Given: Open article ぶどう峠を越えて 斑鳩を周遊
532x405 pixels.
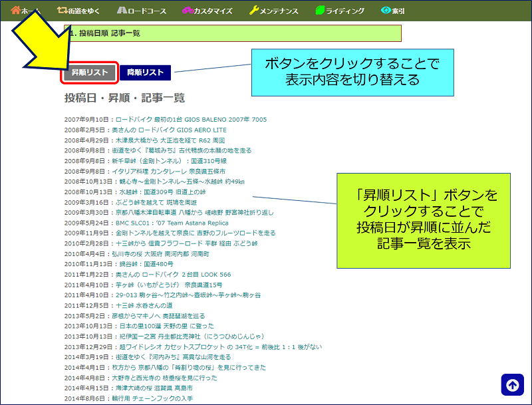Looking at the screenshot, I should (x=156, y=202).
